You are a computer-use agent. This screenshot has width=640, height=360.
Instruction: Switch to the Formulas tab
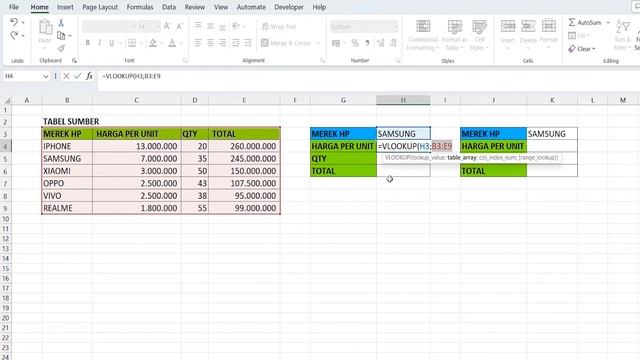140,7
